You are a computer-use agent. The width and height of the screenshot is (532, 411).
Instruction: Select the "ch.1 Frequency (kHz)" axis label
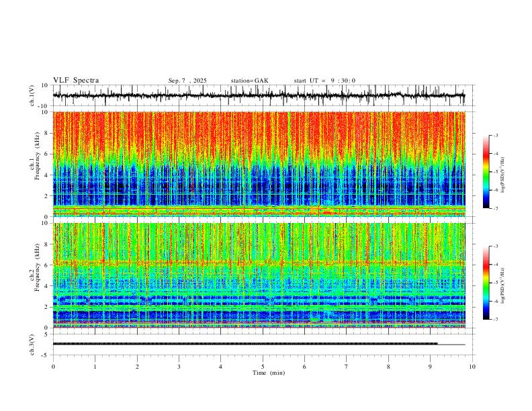(35, 156)
